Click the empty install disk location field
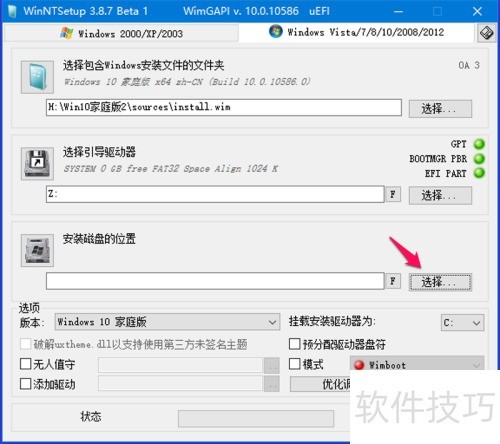The image size is (500, 444). (x=215, y=281)
